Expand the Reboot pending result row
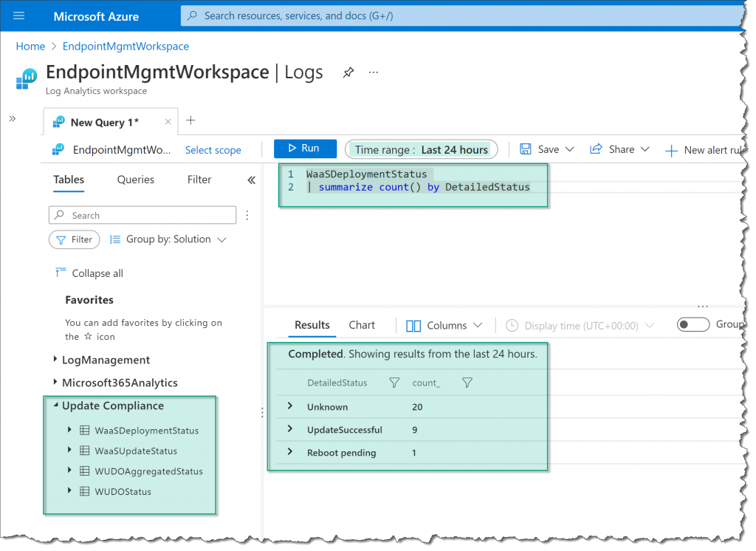The image size is (756, 551). pyautogui.click(x=289, y=451)
